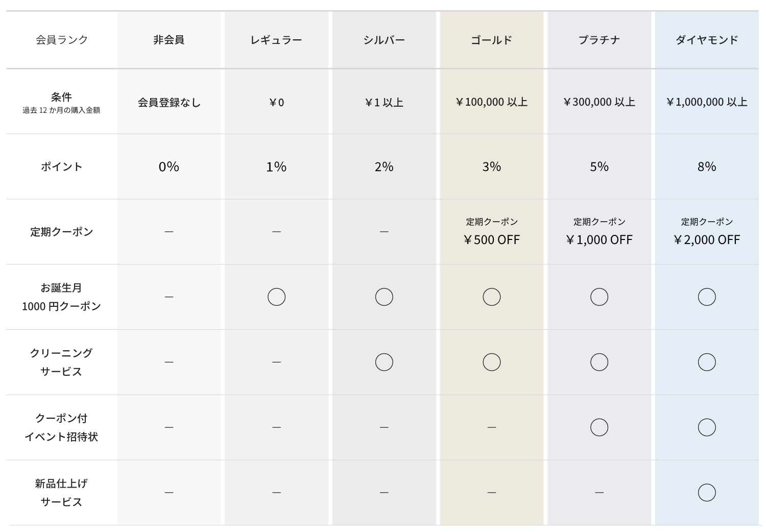766x532 pixels.
Task: Click the シルバー rank header
Action: 384,40
